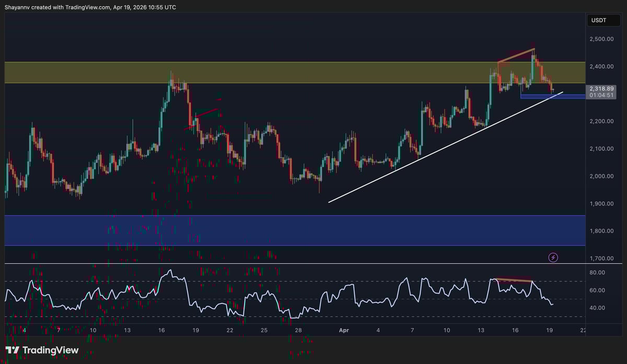Open instant trading via the lightning bolt icon

pos(552,257)
